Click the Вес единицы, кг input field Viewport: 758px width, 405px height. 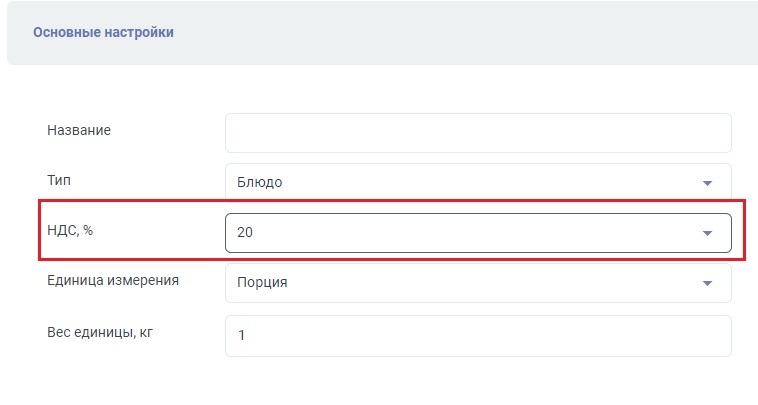[478, 336]
